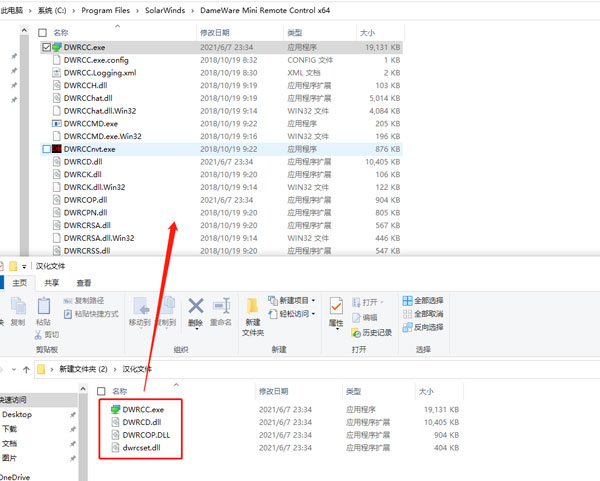600x481 pixels.
Task: Click the pin icon beside Desktop
Action: pyautogui.click(x=73, y=415)
